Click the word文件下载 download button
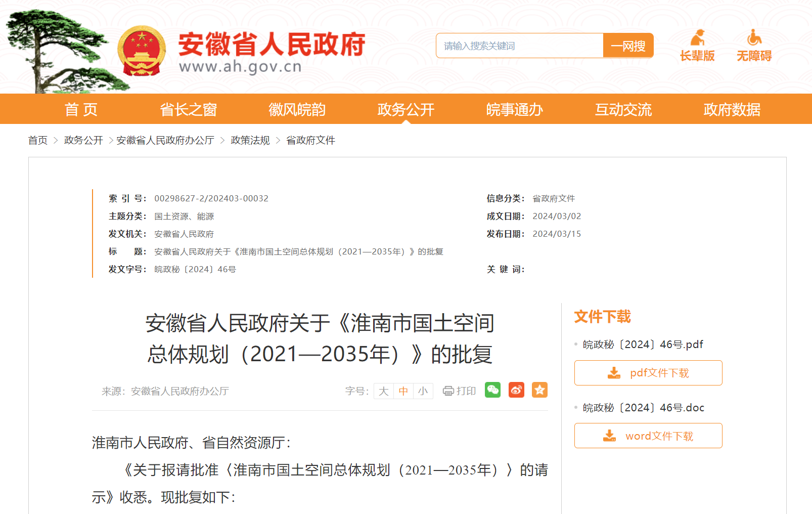This screenshot has width=812, height=514. pyautogui.click(x=648, y=436)
